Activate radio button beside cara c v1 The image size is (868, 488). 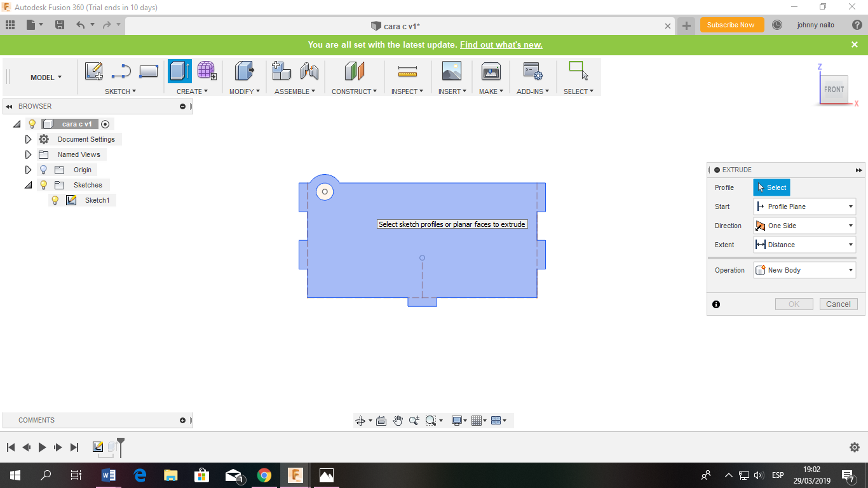pyautogui.click(x=105, y=124)
